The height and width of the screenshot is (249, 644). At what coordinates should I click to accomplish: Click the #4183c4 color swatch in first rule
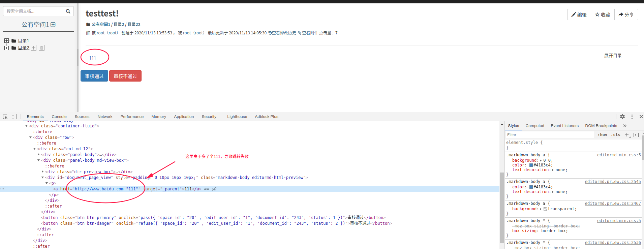(x=531, y=165)
